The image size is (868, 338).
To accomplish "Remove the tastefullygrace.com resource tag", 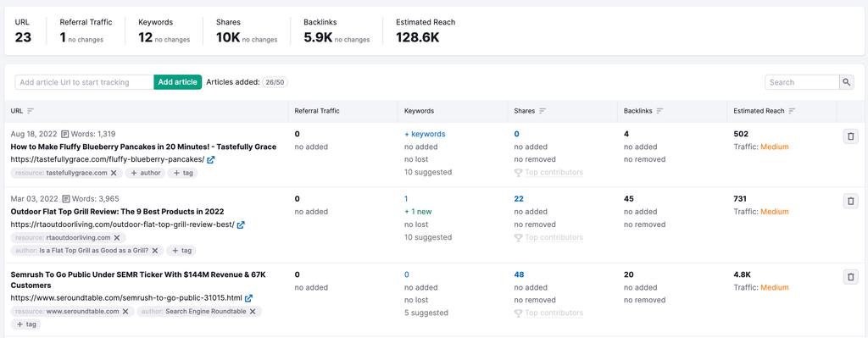I will click(x=114, y=173).
